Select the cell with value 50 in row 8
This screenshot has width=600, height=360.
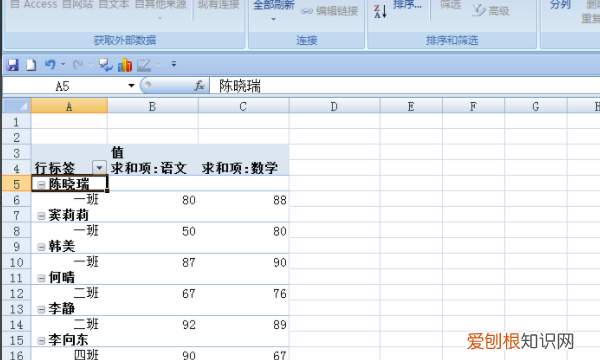click(x=153, y=231)
